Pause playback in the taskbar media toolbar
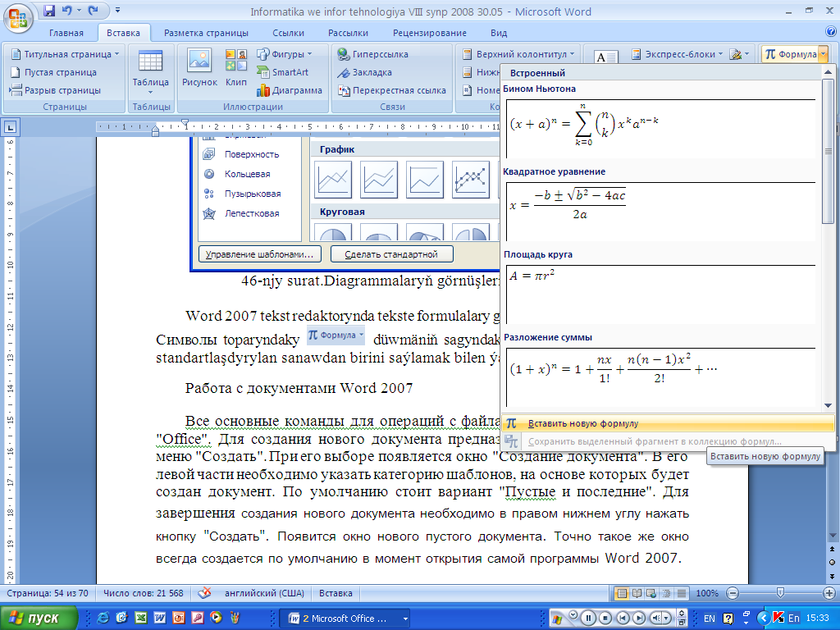Image resolution: width=840 pixels, height=630 pixels. tap(588, 618)
